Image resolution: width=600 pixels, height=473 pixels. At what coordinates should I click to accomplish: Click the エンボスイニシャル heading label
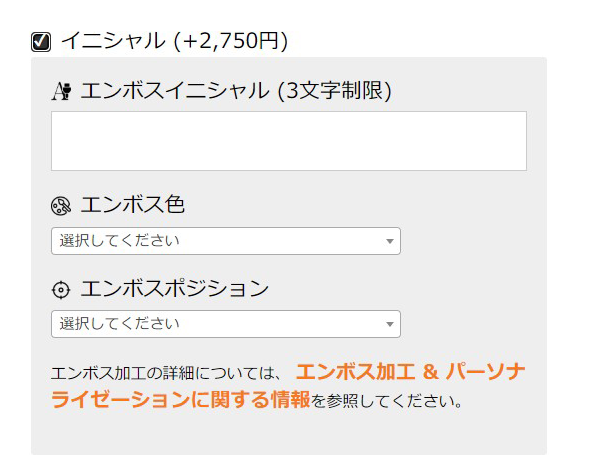175,91
